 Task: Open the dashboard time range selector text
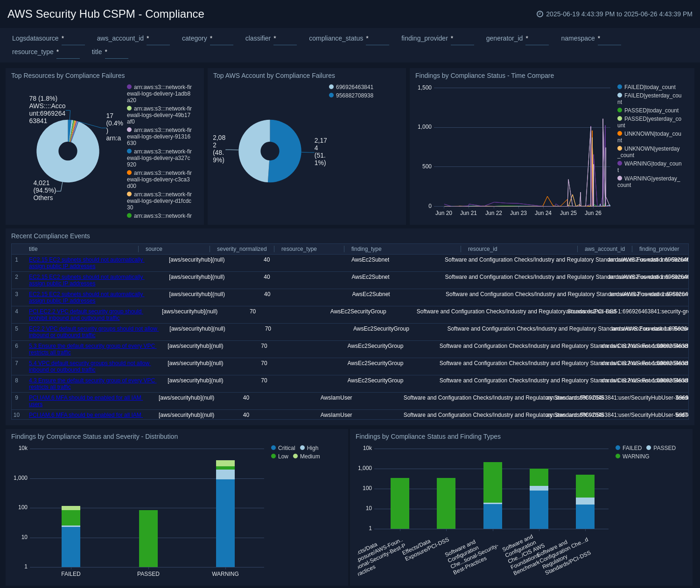coord(619,14)
